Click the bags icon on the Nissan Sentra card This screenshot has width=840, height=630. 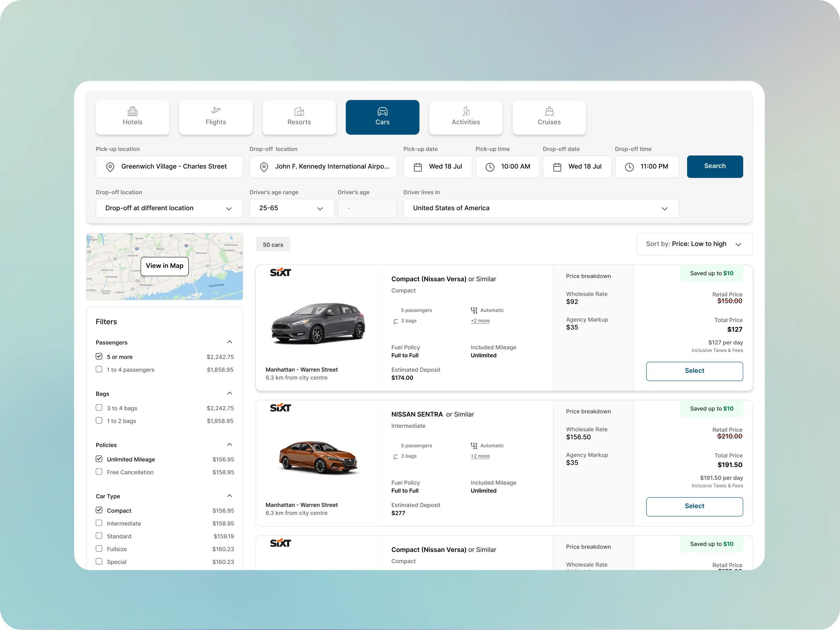coord(396,457)
